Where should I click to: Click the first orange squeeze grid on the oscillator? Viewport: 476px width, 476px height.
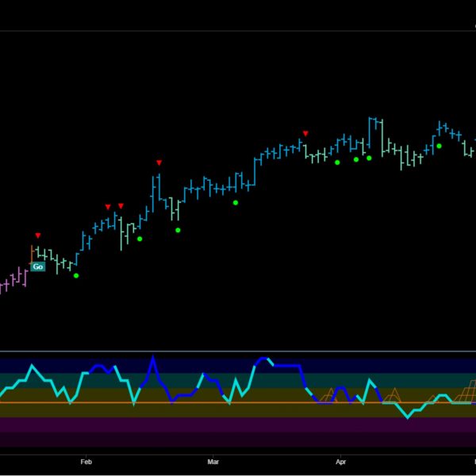point(328,395)
